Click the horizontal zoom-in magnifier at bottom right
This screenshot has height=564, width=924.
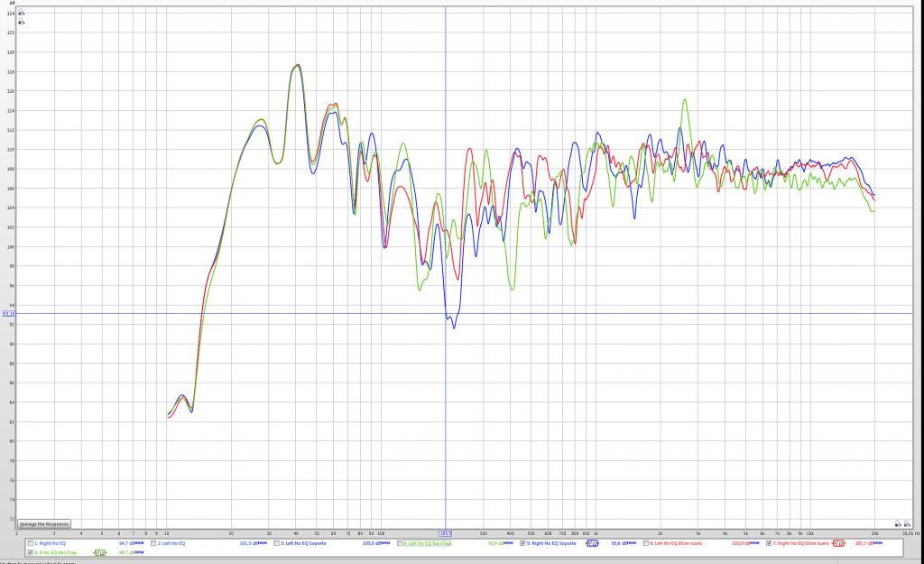tap(898, 523)
